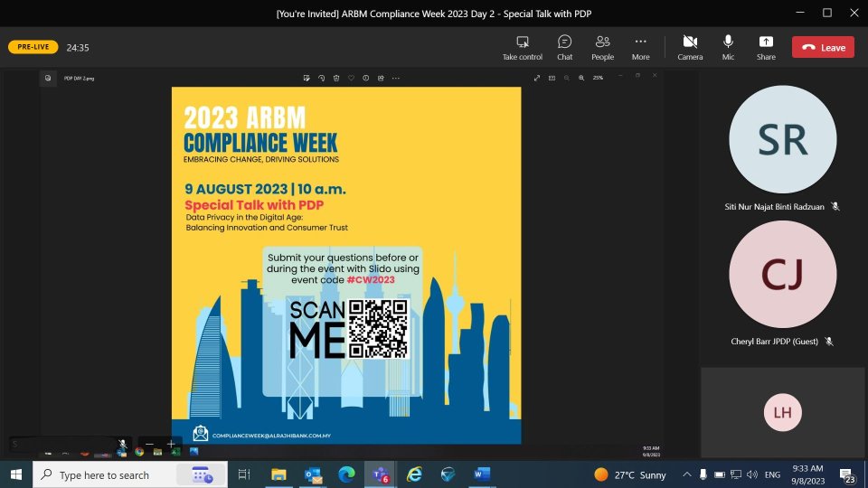Select the LH participant tile
Screen dimensions: 868x488
782,412
